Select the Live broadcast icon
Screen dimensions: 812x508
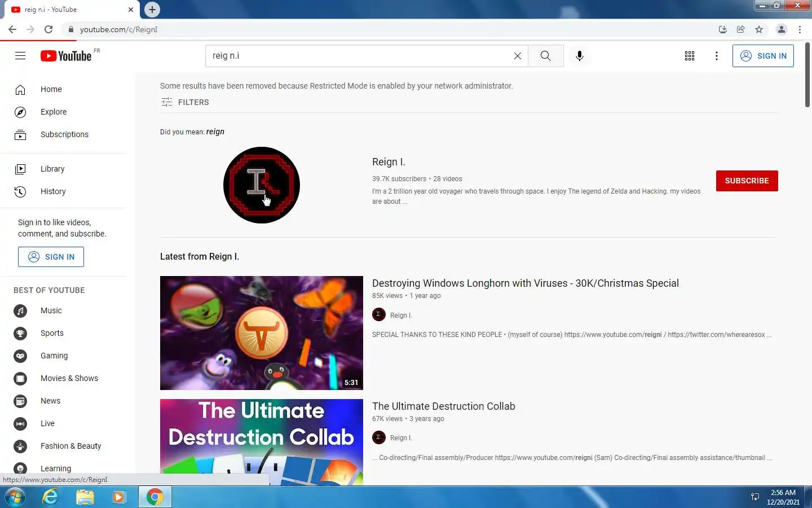point(20,423)
